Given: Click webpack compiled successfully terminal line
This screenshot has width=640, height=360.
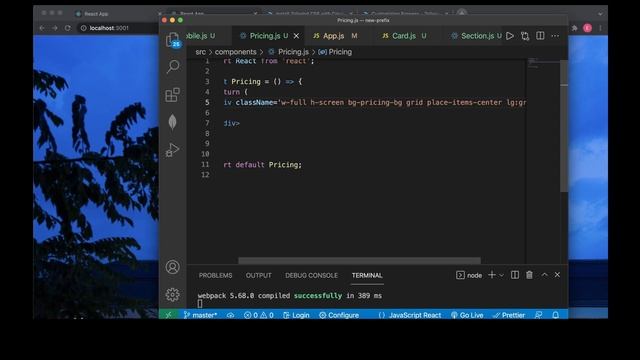Looking at the screenshot, I should click(x=290, y=296).
